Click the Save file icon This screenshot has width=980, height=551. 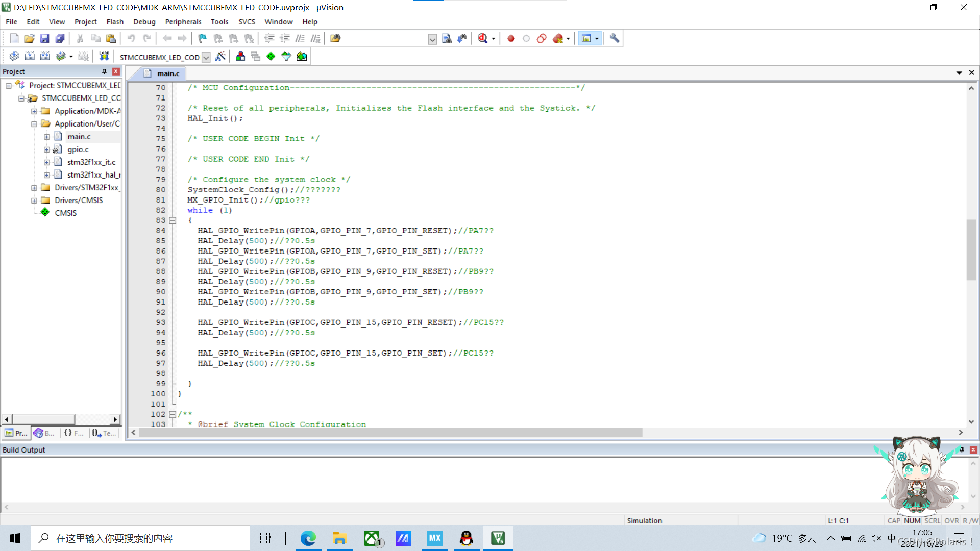pyautogui.click(x=44, y=38)
